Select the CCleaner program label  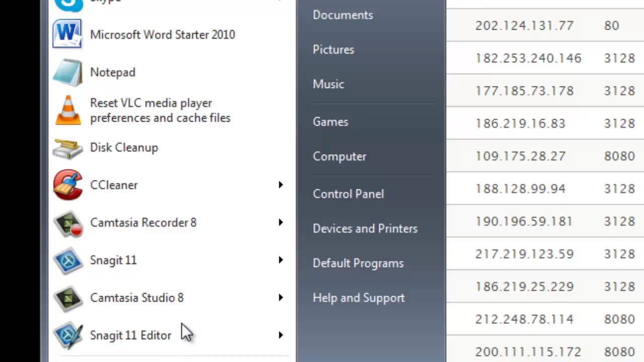(114, 185)
